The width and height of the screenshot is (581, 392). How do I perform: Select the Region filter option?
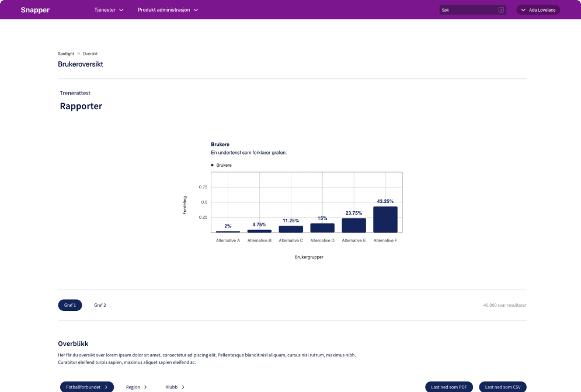click(136, 387)
